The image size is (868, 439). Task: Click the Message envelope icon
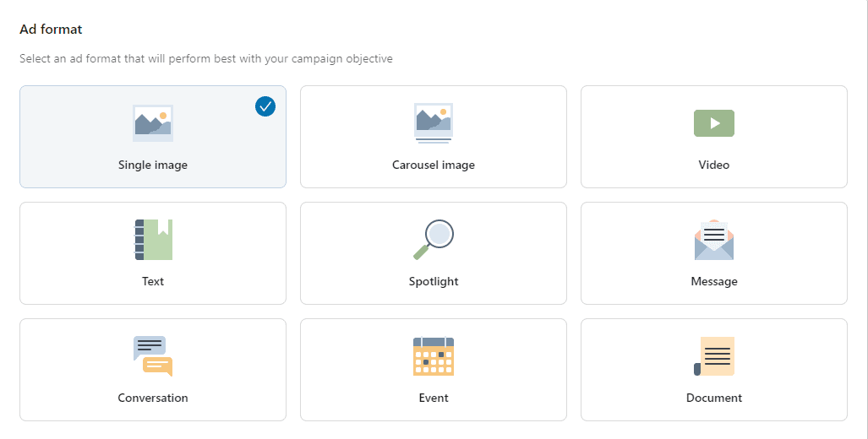[x=714, y=241]
